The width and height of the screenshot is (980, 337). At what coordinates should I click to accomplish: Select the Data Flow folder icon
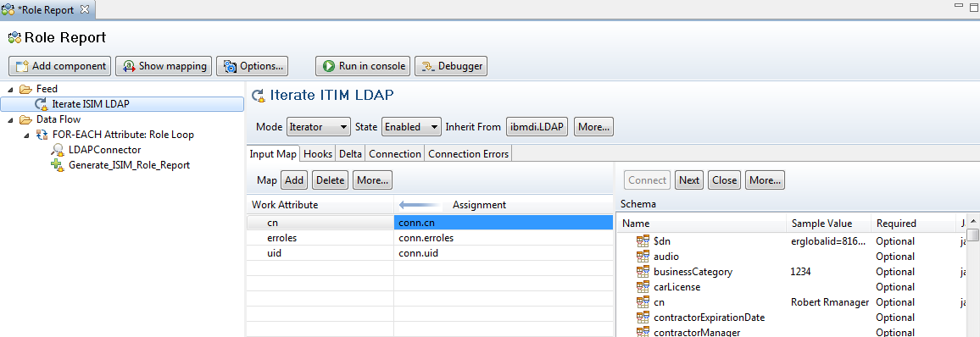coord(25,119)
